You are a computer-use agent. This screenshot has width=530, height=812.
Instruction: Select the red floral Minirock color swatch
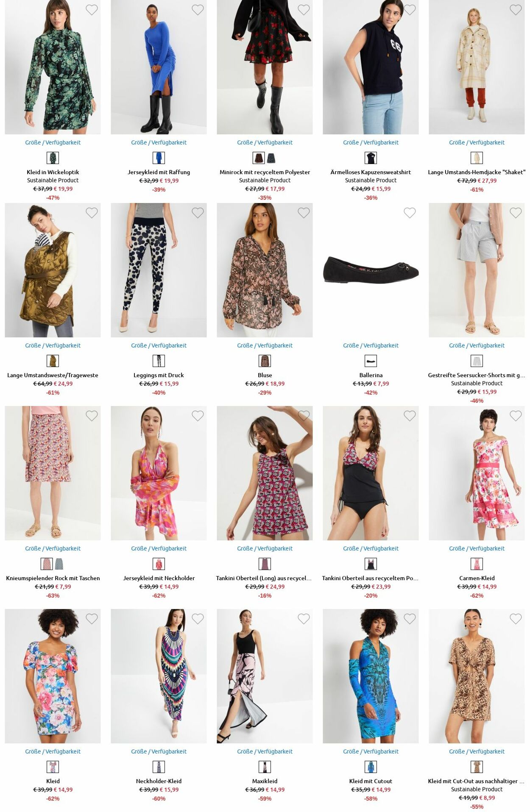[x=259, y=158]
